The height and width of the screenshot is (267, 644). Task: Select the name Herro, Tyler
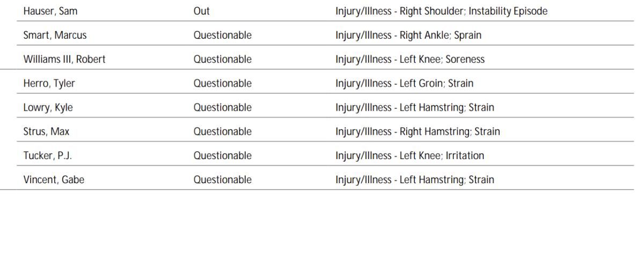pos(49,84)
